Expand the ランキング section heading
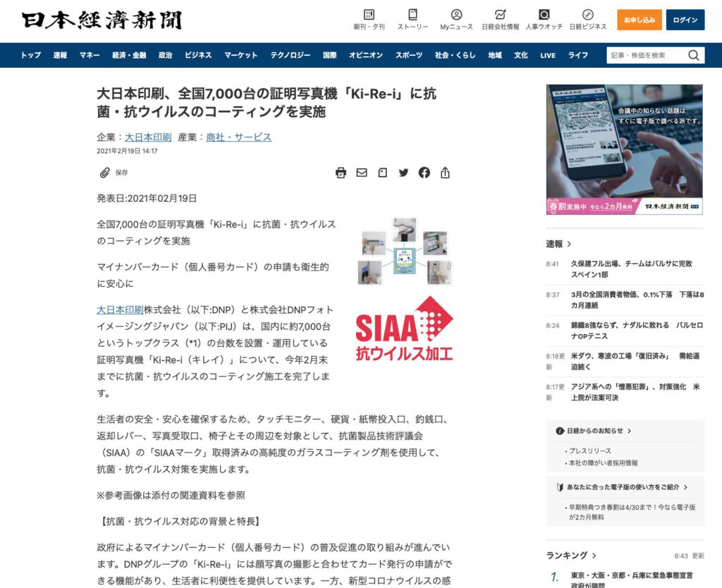 pos(571,556)
